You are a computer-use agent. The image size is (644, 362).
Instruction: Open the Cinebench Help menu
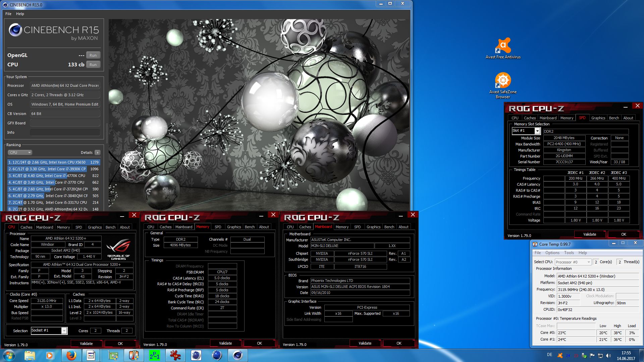click(20, 14)
